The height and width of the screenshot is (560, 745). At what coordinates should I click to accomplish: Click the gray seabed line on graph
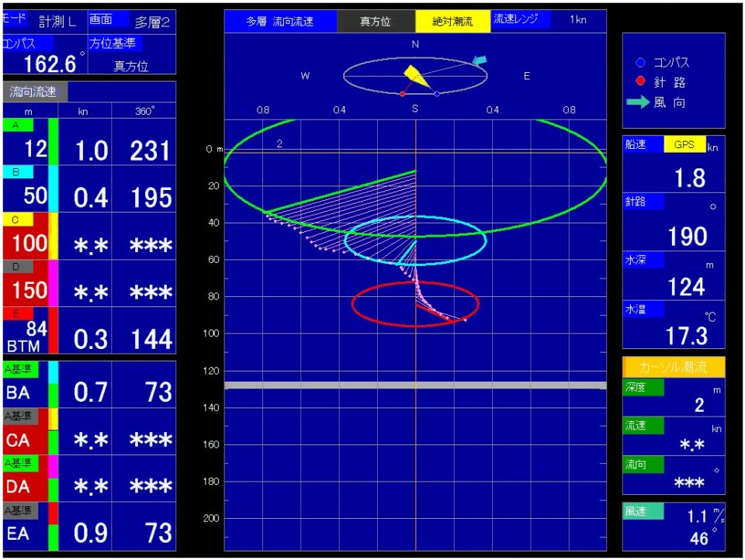pos(415,385)
